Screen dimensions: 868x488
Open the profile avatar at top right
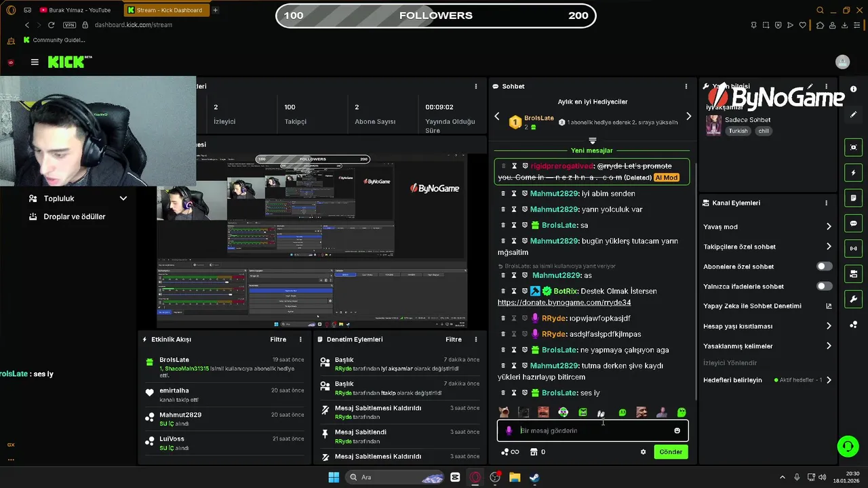click(x=842, y=62)
